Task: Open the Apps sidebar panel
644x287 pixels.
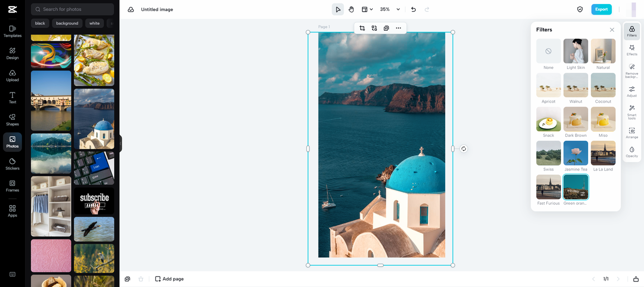Action: pyautogui.click(x=13, y=211)
